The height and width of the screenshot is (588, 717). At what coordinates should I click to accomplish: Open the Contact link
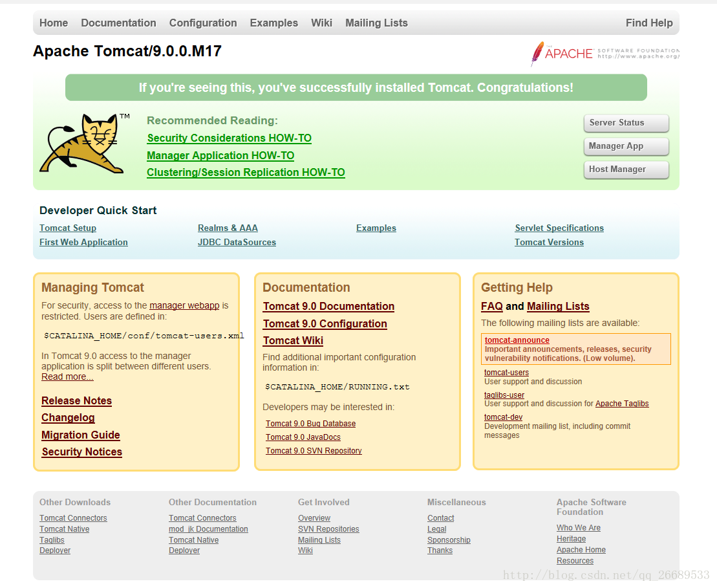point(441,518)
